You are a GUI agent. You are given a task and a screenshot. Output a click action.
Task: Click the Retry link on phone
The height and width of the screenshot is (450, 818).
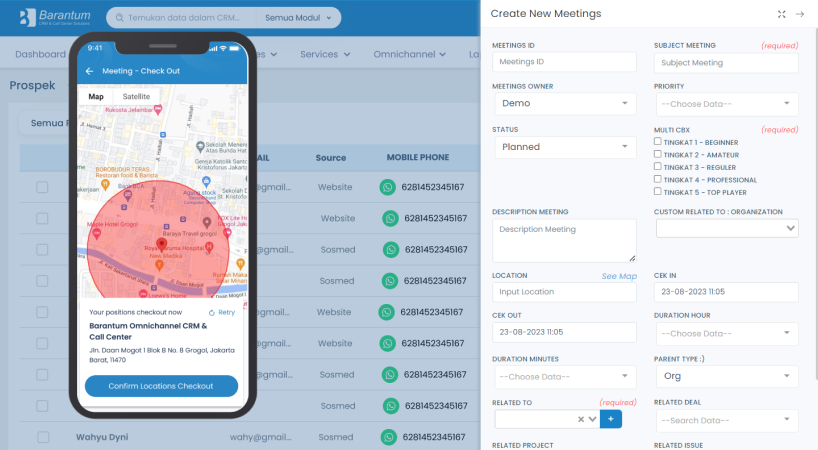(222, 312)
